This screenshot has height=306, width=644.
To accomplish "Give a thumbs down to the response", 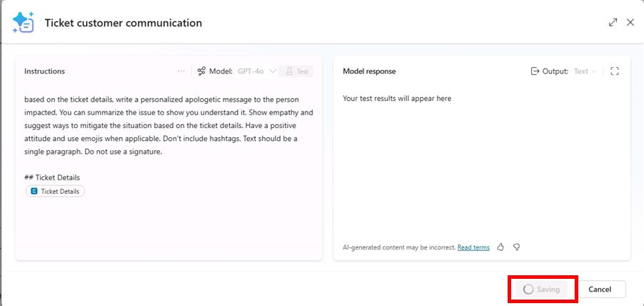I will click(516, 247).
